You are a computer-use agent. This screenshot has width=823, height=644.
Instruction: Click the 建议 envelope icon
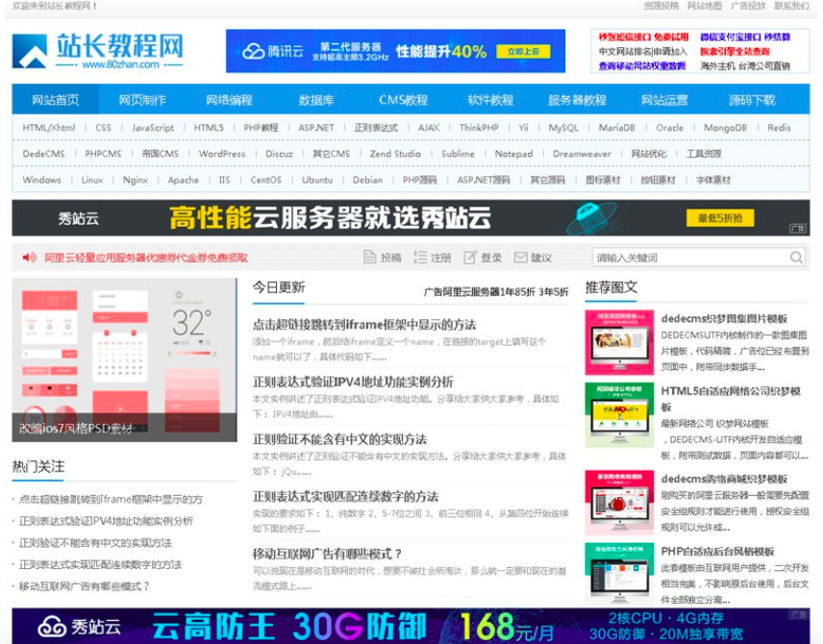pos(520,258)
